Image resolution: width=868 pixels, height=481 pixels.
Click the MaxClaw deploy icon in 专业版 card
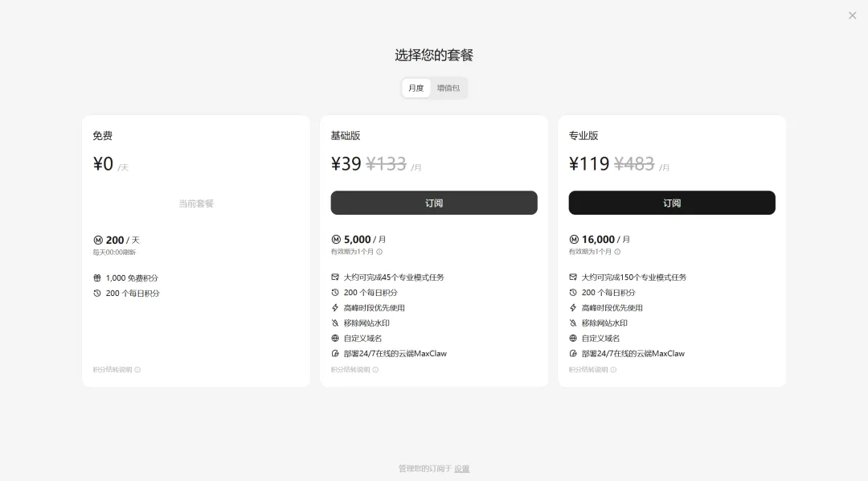pyautogui.click(x=573, y=354)
